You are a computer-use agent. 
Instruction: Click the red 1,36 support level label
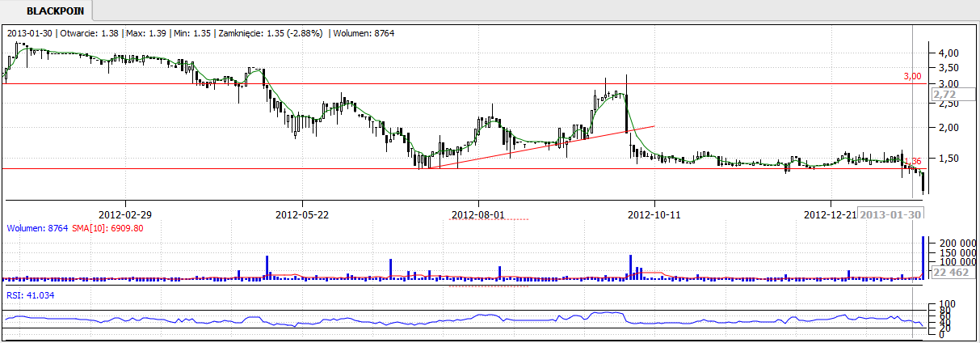[913, 161]
